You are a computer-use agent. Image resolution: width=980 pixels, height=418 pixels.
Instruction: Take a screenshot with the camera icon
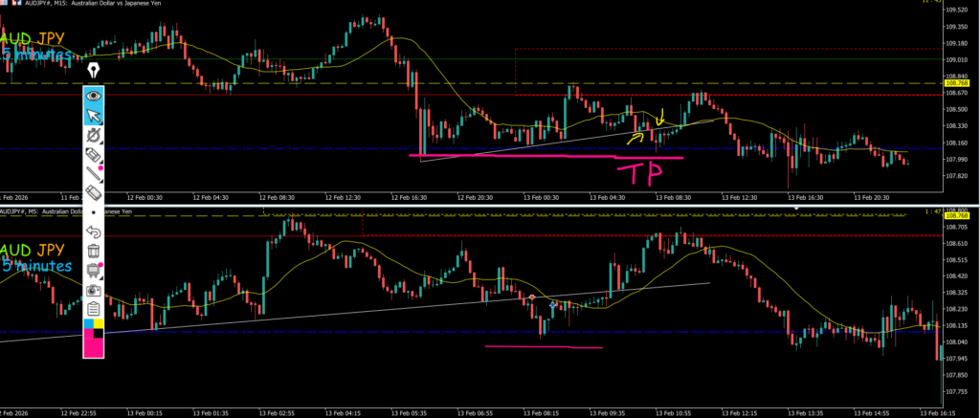(x=94, y=290)
